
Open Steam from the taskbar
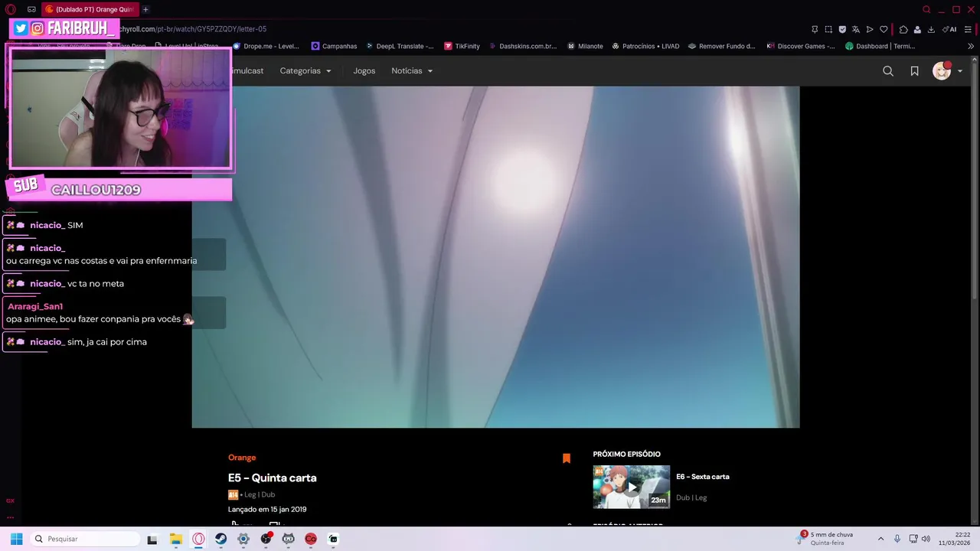click(220, 539)
